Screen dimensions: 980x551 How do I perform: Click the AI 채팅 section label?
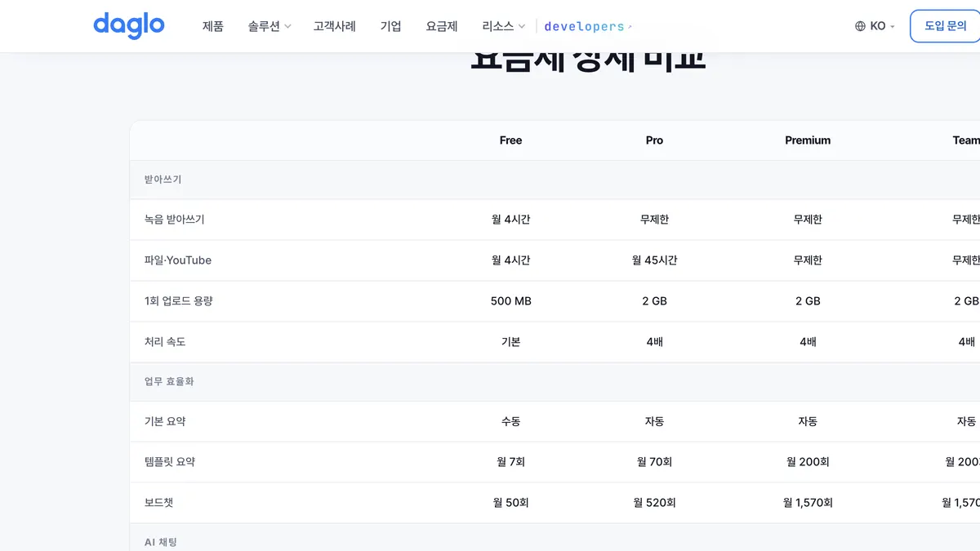160,542
